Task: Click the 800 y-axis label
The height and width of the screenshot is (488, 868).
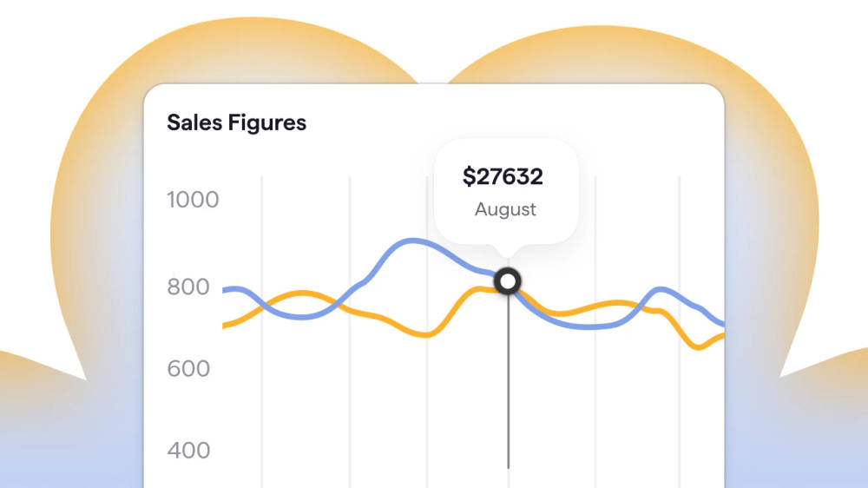Action: point(188,287)
